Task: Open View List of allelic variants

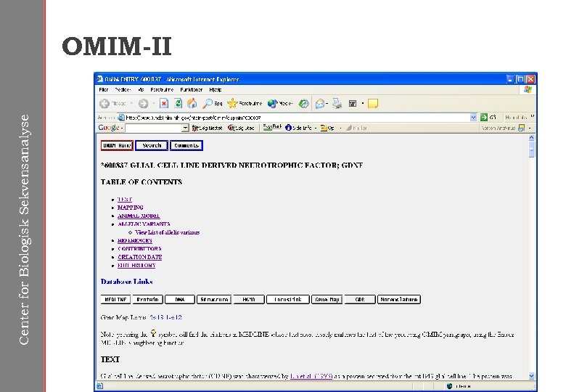Action: click(x=168, y=232)
